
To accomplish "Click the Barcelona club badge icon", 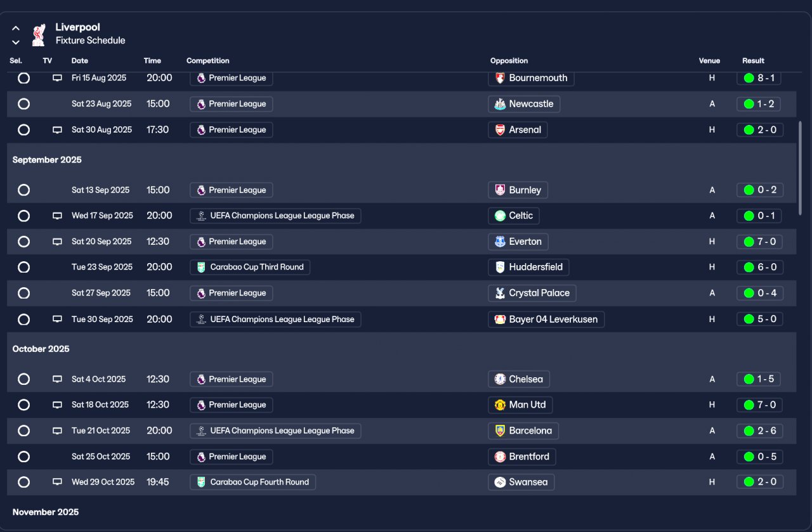I will tap(500, 431).
